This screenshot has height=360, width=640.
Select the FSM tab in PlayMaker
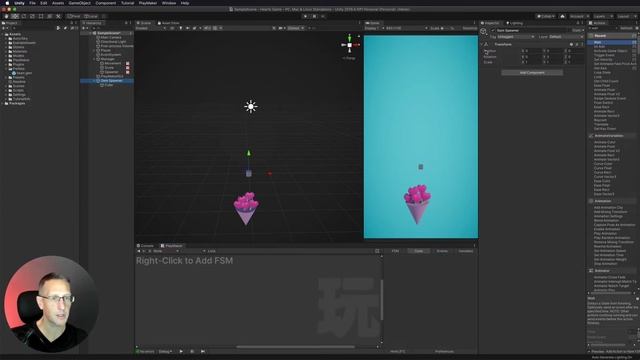[x=395, y=251]
